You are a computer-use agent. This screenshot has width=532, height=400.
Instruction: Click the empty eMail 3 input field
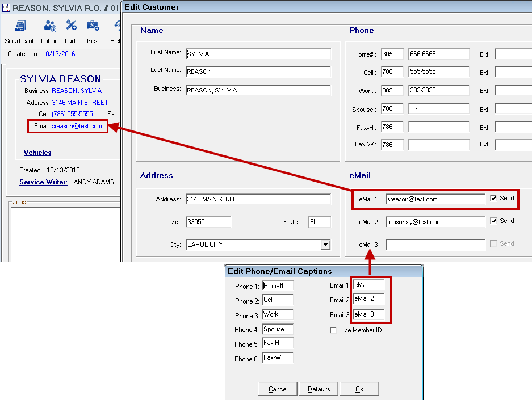(x=435, y=244)
